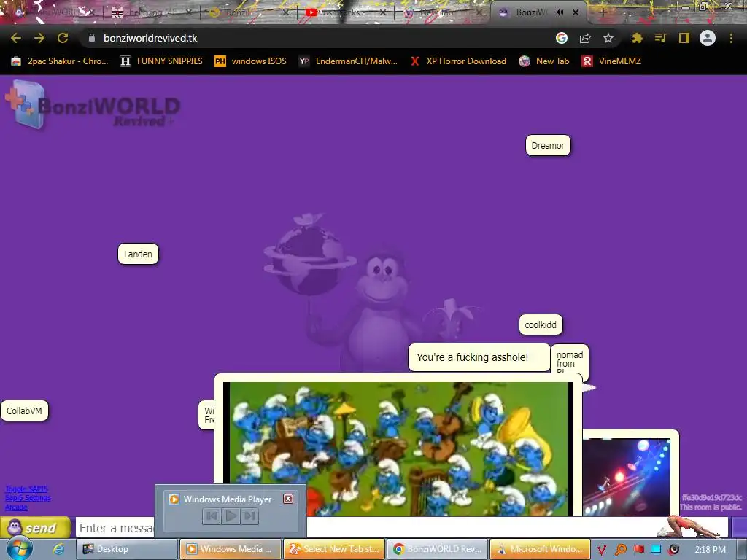Image resolution: width=747 pixels, height=560 pixels.
Task: Click Previous in the Media Player preview
Action: tap(212, 516)
